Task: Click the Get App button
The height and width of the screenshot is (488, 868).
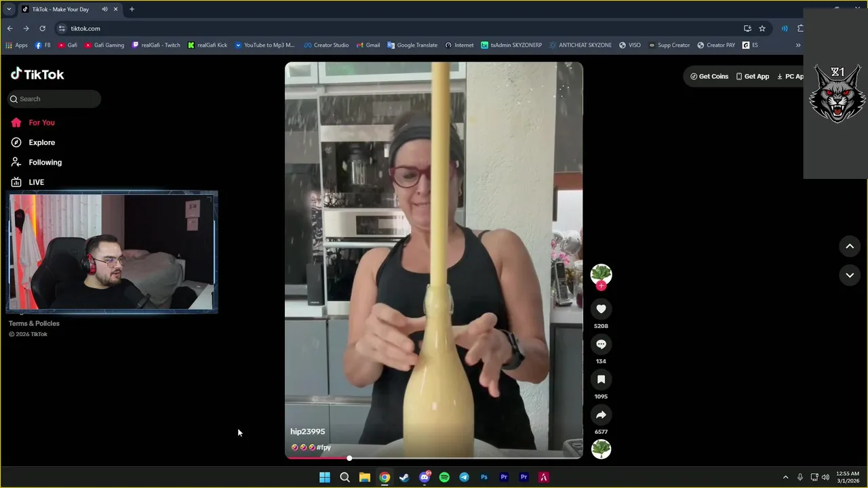Action: coord(753,77)
